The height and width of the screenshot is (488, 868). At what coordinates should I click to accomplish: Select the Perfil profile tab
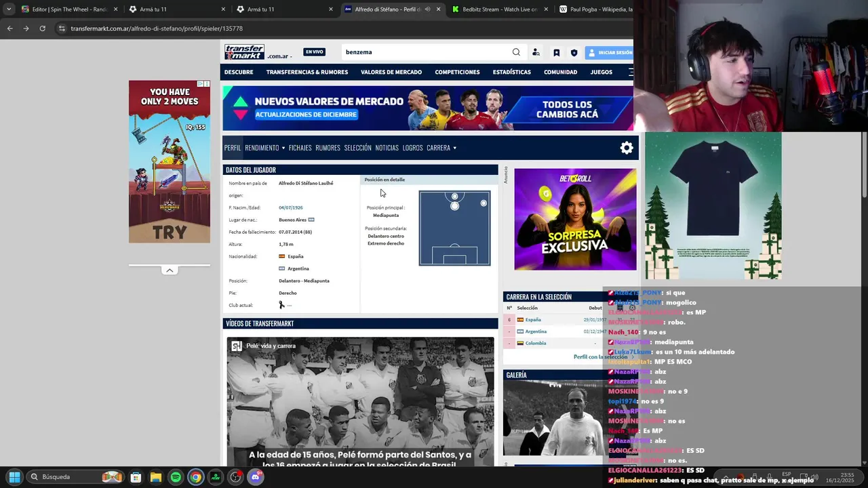(233, 148)
